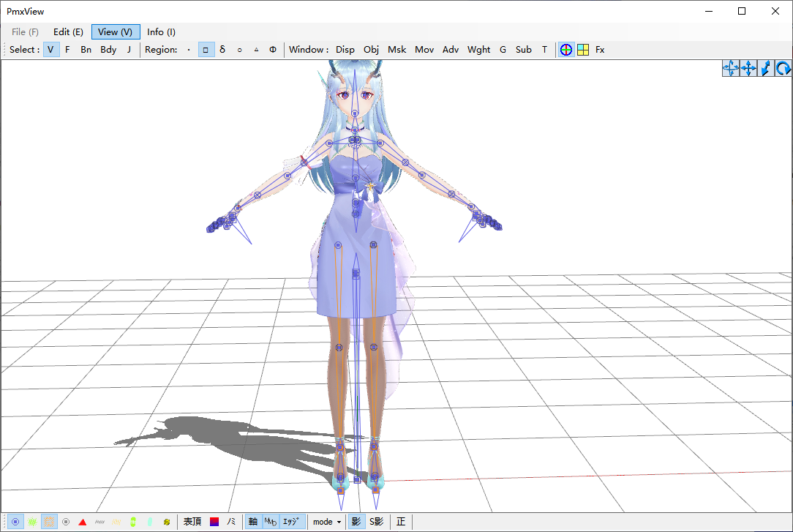
Task: Toggle the ﾉﾐ display button
Action: click(231, 522)
